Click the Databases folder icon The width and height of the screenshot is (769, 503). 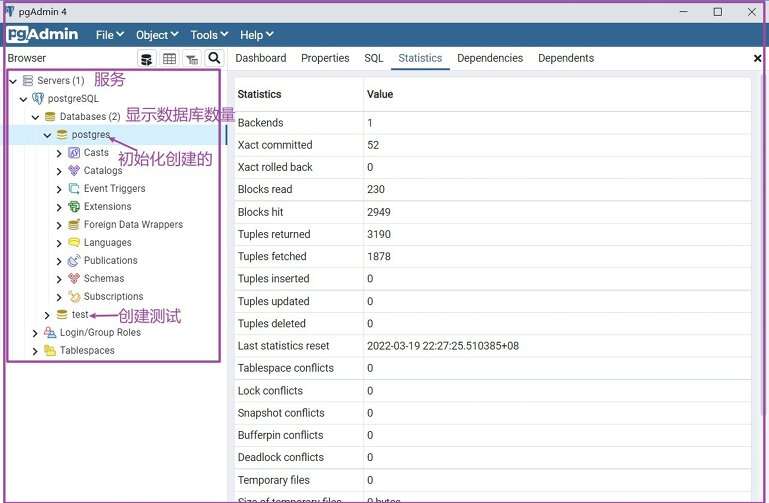point(50,117)
